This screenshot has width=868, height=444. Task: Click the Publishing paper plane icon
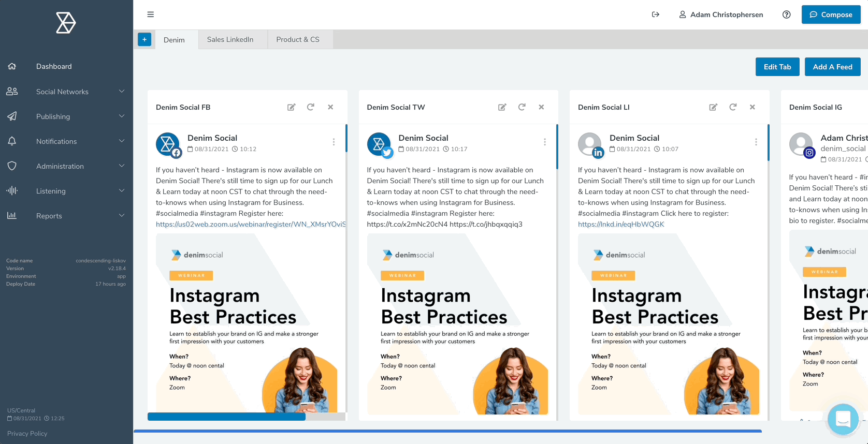tap(12, 116)
